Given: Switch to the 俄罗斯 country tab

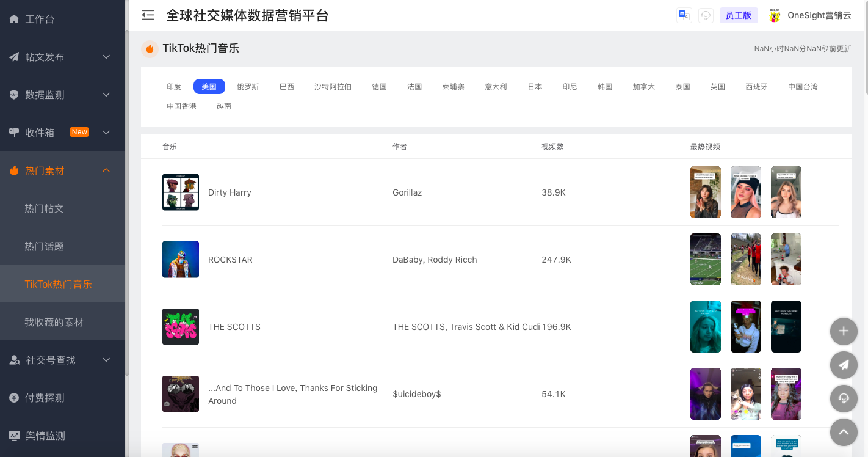Looking at the screenshot, I should point(248,87).
